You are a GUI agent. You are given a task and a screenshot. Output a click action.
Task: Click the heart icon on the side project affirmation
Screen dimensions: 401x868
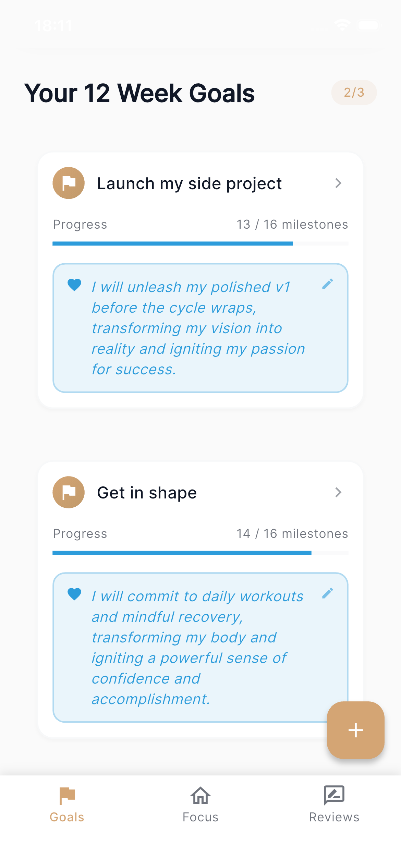[x=74, y=285]
